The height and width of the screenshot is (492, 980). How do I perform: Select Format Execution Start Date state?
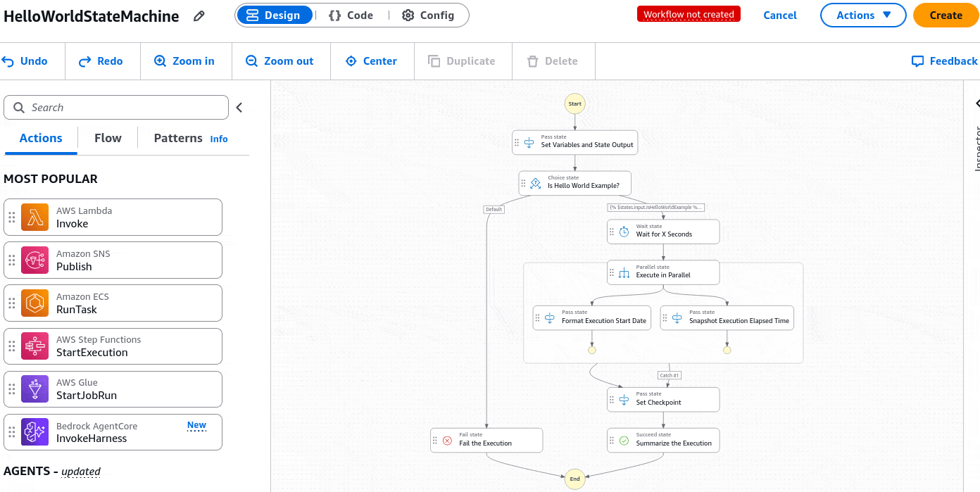(x=592, y=318)
